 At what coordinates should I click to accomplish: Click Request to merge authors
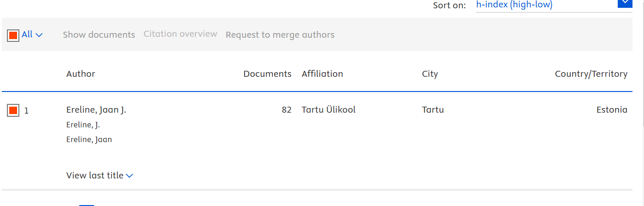[280, 34]
